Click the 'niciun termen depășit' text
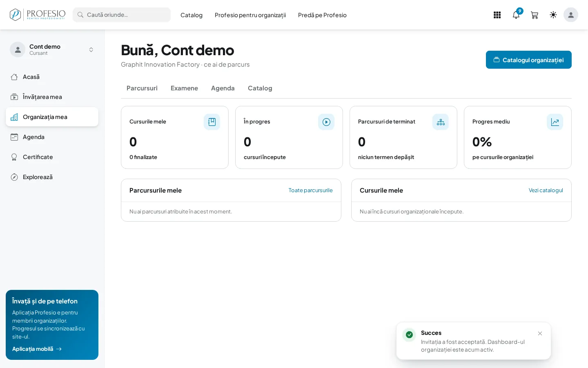The image size is (588, 368). [x=386, y=157]
